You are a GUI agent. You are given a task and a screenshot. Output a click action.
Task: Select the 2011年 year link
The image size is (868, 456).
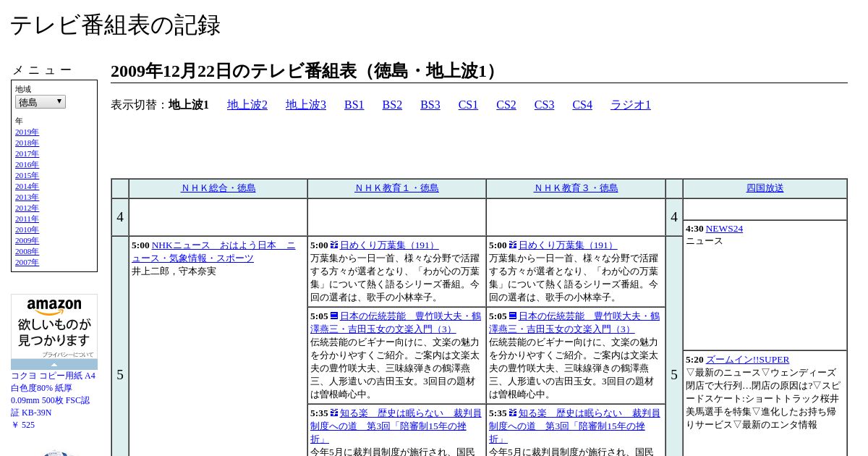click(x=27, y=219)
